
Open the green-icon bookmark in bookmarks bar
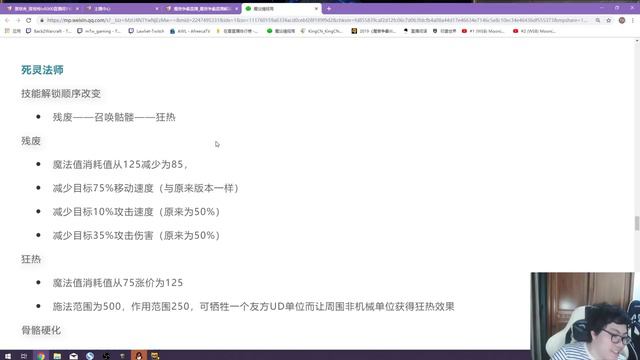point(281,31)
